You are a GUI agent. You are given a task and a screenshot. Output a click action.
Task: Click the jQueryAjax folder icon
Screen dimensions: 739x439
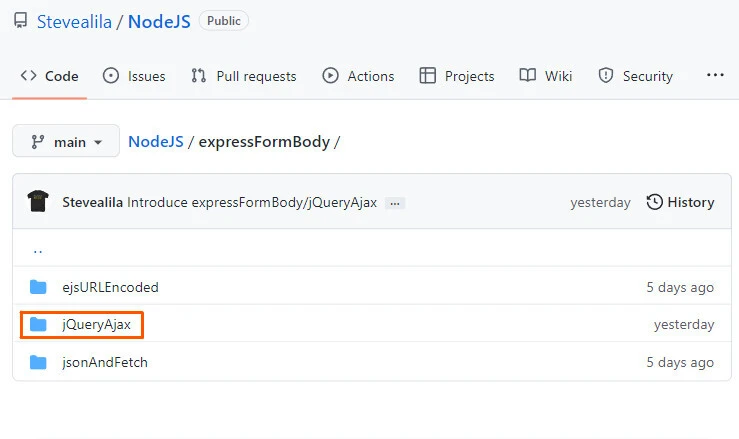pyautogui.click(x=38, y=325)
